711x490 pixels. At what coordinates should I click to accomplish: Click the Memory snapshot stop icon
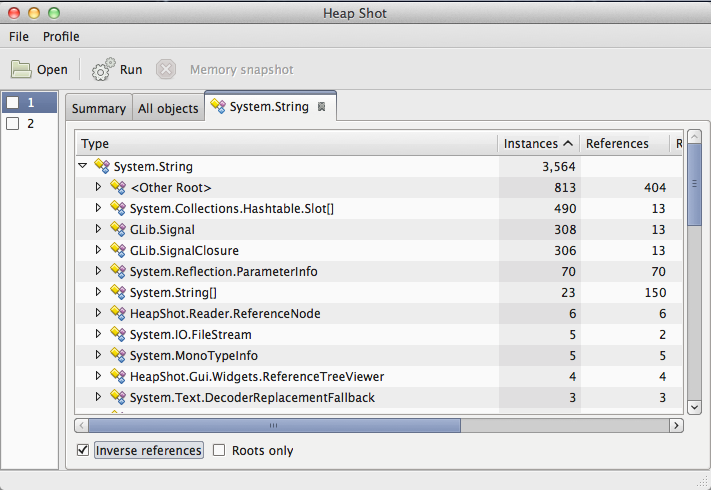[x=166, y=69]
